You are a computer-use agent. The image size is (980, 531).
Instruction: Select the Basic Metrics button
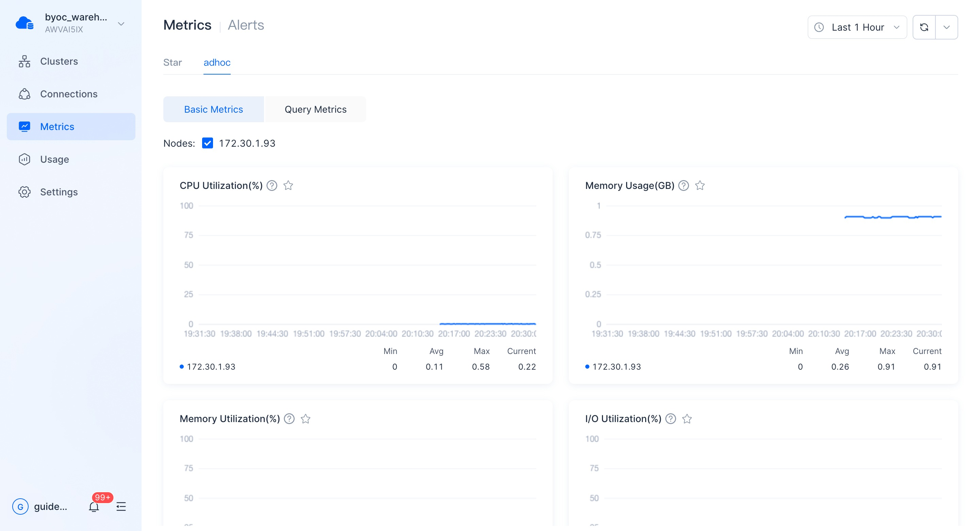[213, 110]
